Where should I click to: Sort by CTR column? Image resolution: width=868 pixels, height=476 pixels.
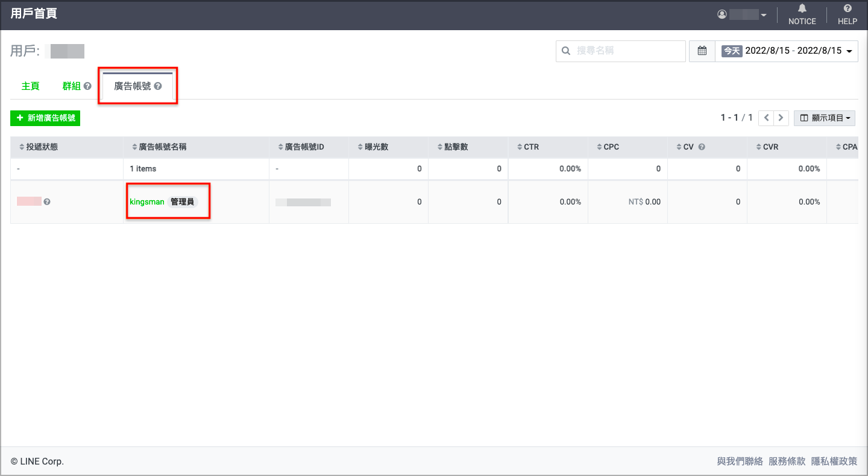coord(527,147)
